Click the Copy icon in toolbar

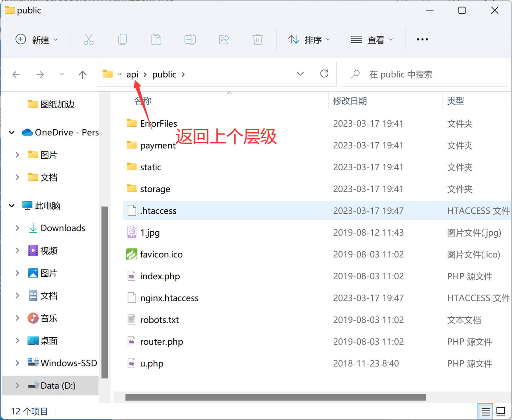[122, 40]
